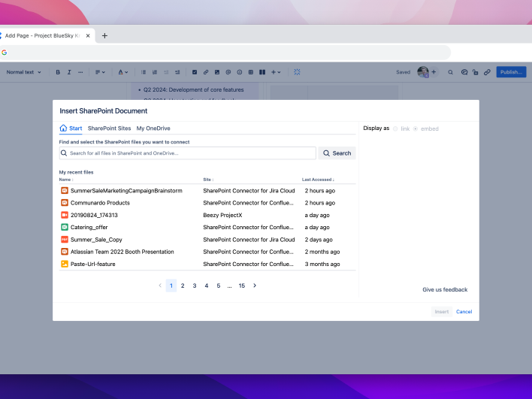
Task: Go to page 5 of files
Action: (218, 286)
